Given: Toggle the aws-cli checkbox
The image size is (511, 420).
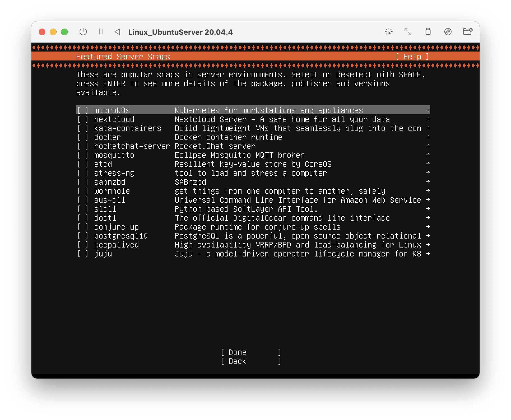Looking at the screenshot, I should pos(83,200).
